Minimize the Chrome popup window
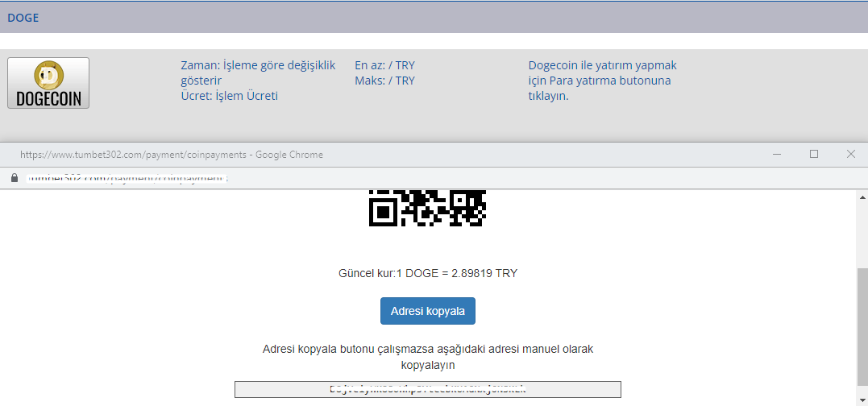 (x=777, y=155)
